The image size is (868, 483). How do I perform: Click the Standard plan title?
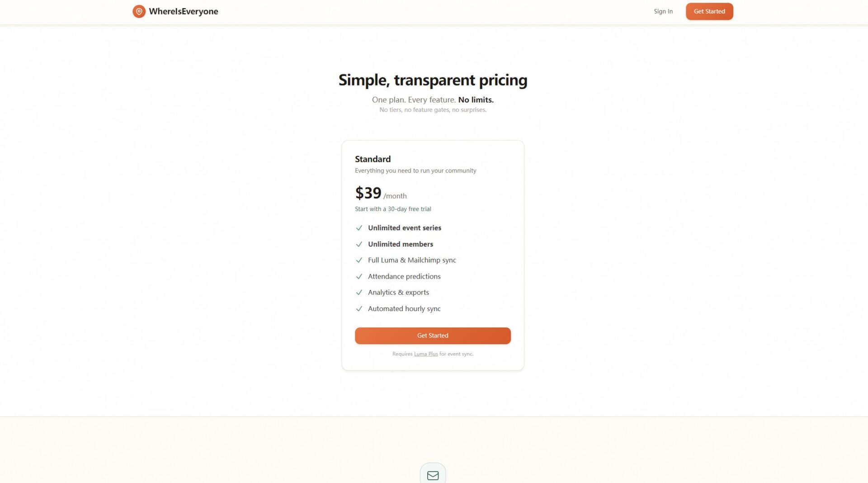(x=373, y=159)
